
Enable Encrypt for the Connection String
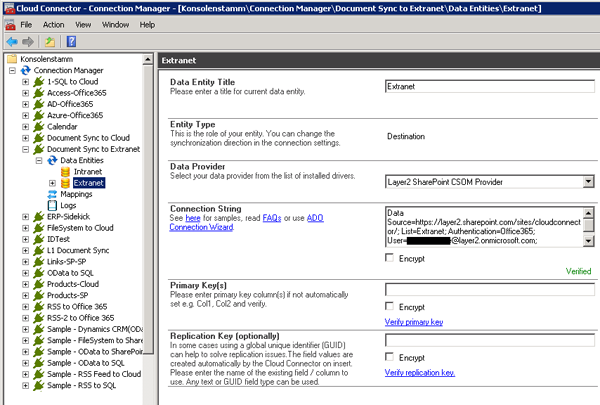[391, 258]
